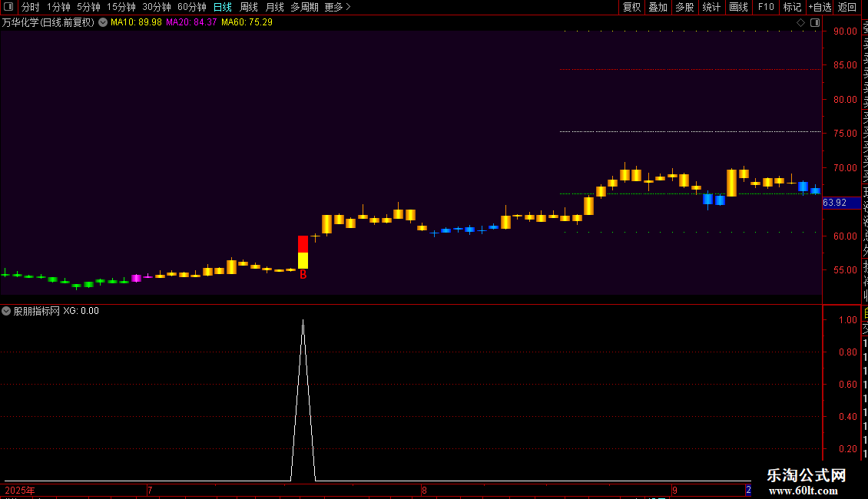Switch to the 分时 view
Image resolution: width=868 pixels, height=499 pixels.
pos(31,7)
